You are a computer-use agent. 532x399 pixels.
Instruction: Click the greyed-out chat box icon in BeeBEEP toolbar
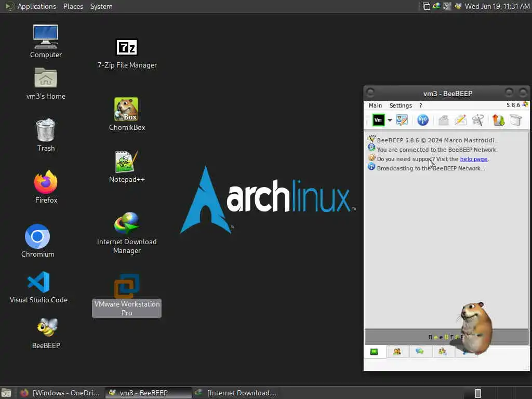tap(444, 120)
